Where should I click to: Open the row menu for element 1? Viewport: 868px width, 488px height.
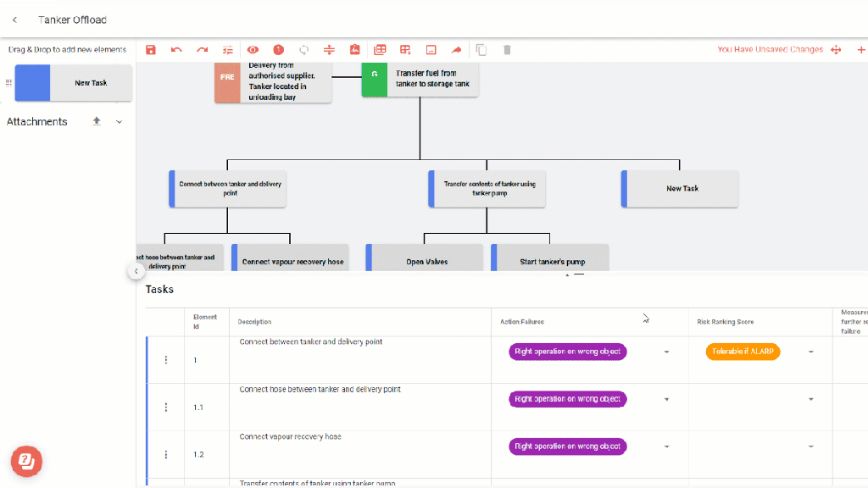point(166,360)
